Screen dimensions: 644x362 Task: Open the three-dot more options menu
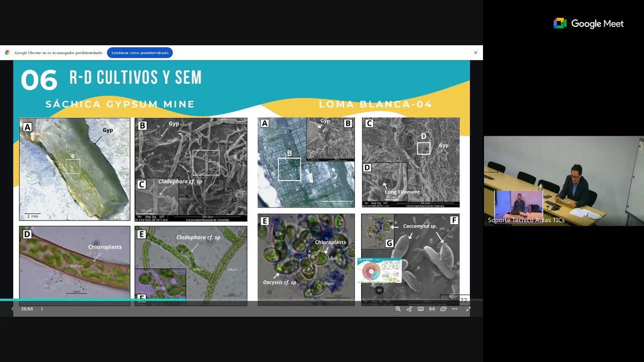point(455,309)
